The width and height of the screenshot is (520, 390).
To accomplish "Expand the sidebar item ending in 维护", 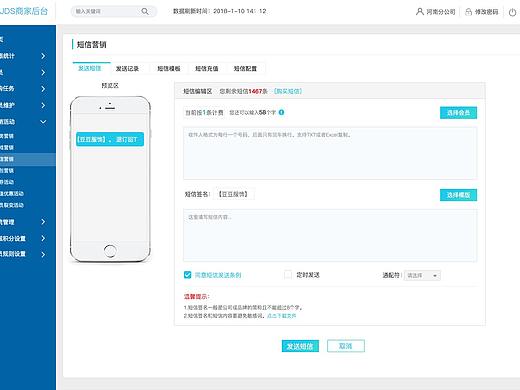I will 43,105.
